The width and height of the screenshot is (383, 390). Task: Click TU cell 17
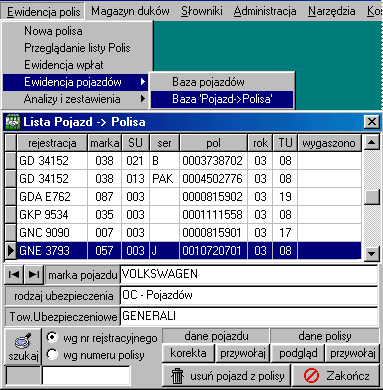point(285,233)
